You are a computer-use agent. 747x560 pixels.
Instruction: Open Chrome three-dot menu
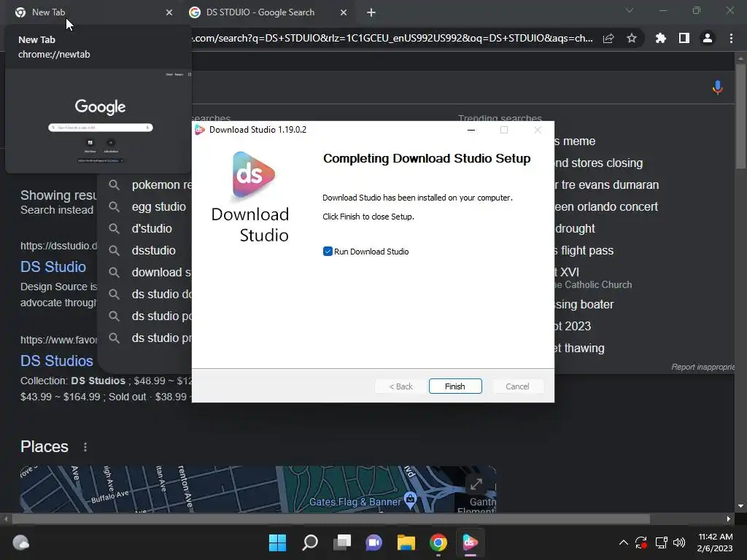click(x=731, y=38)
